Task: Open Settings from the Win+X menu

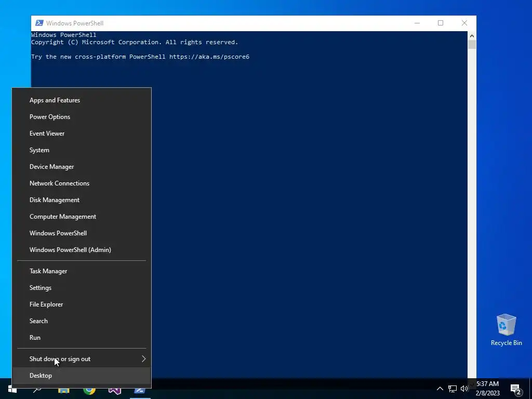Action: 82,288
